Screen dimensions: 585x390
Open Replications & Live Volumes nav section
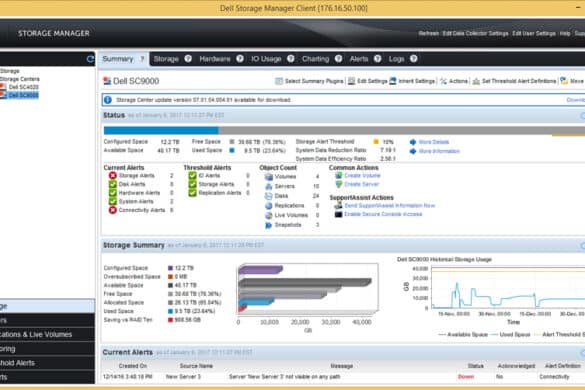coord(47,334)
